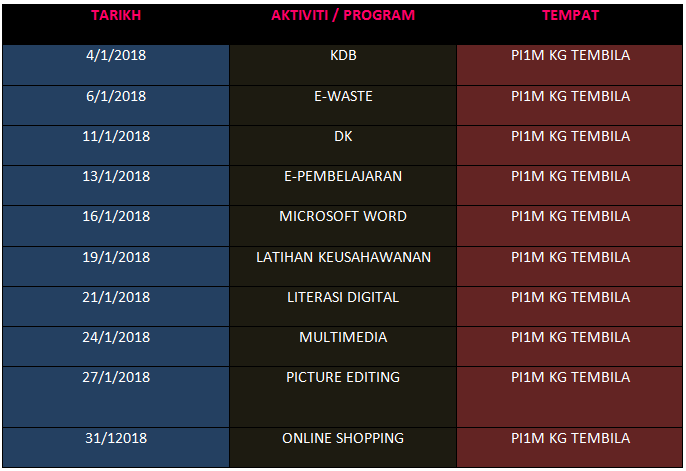Click the TEMPAT column header
This screenshot has width=686, height=471.
pyautogui.click(x=570, y=16)
